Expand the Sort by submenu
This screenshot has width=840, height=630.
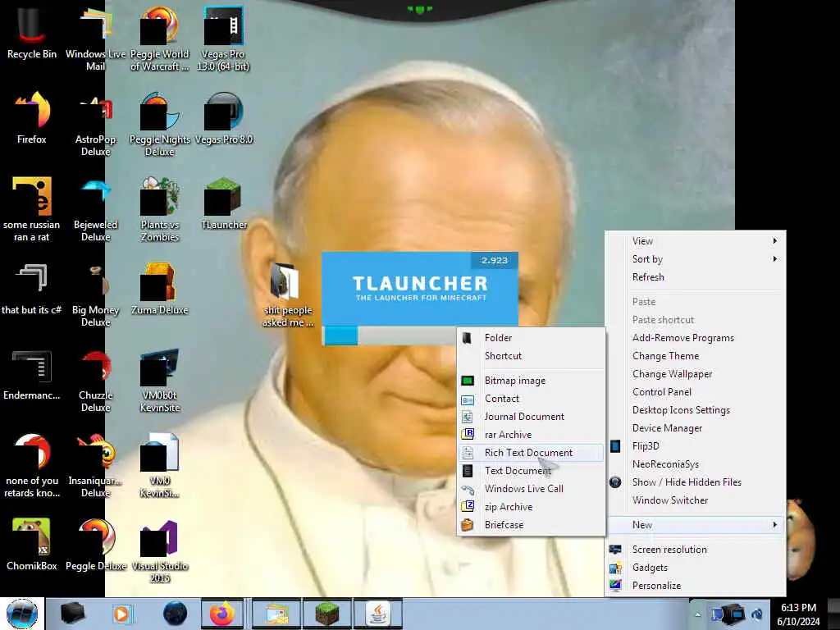[x=696, y=259]
